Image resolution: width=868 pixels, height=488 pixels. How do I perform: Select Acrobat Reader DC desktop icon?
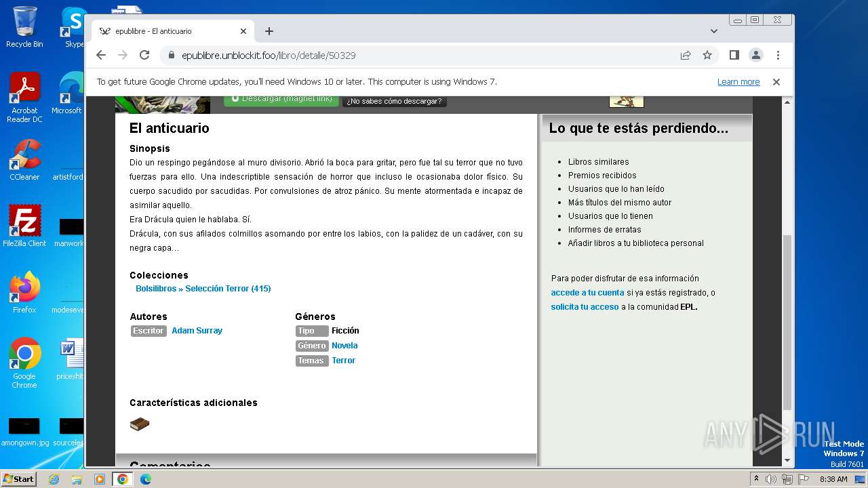pyautogui.click(x=24, y=98)
